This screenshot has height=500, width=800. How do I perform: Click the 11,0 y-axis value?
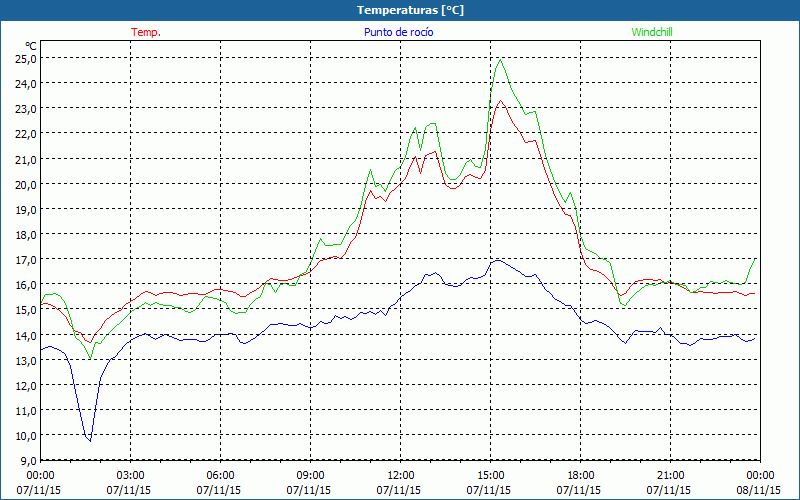[26, 411]
